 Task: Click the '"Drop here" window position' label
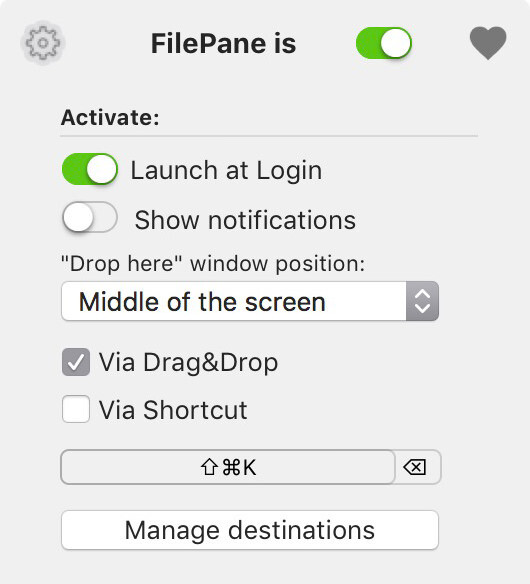click(x=213, y=264)
